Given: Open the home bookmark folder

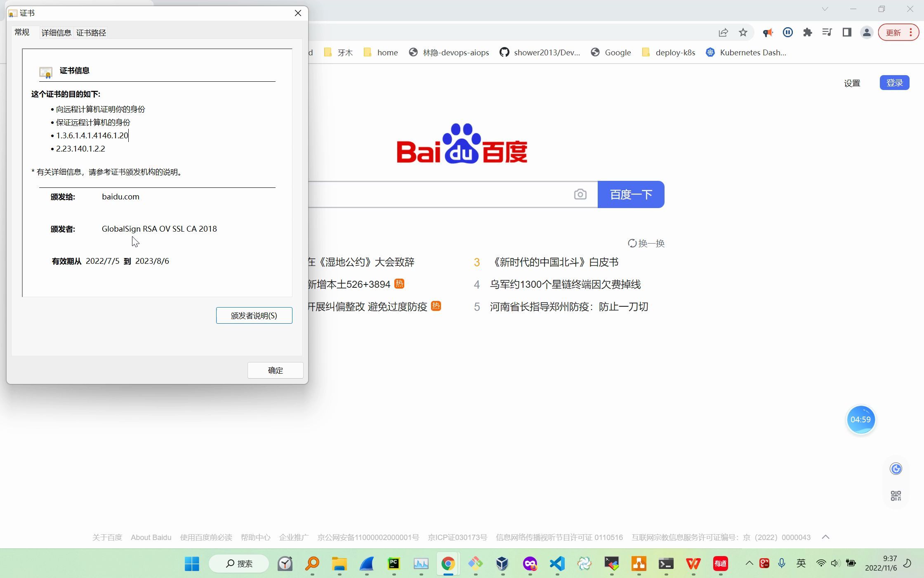Looking at the screenshot, I should tap(381, 52).
